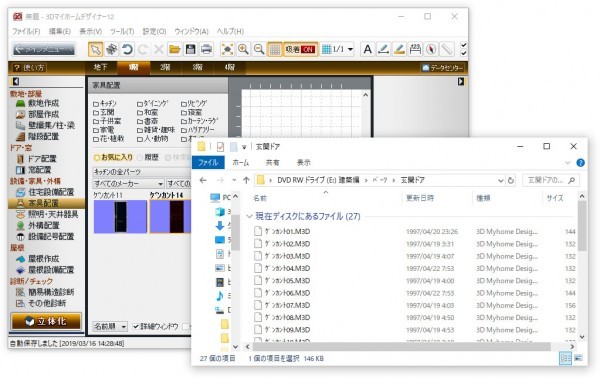Switch Explorer to details view icon

[565, 358]
